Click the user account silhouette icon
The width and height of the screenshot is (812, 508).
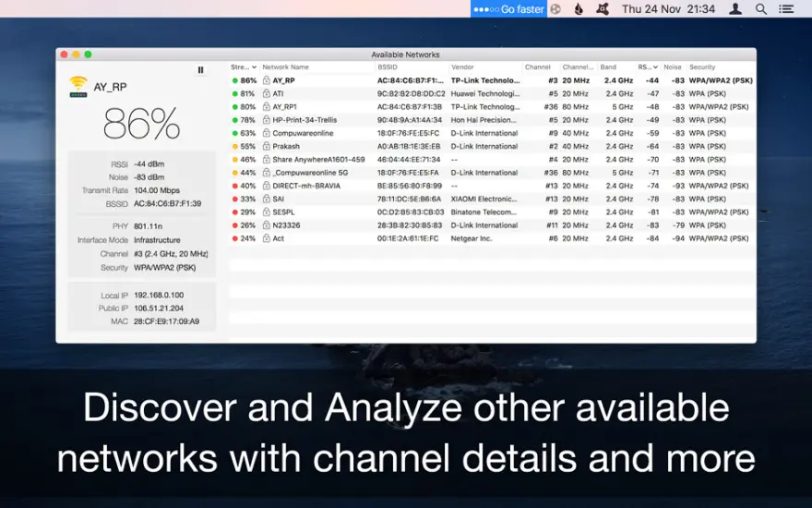tap(734, 9)
